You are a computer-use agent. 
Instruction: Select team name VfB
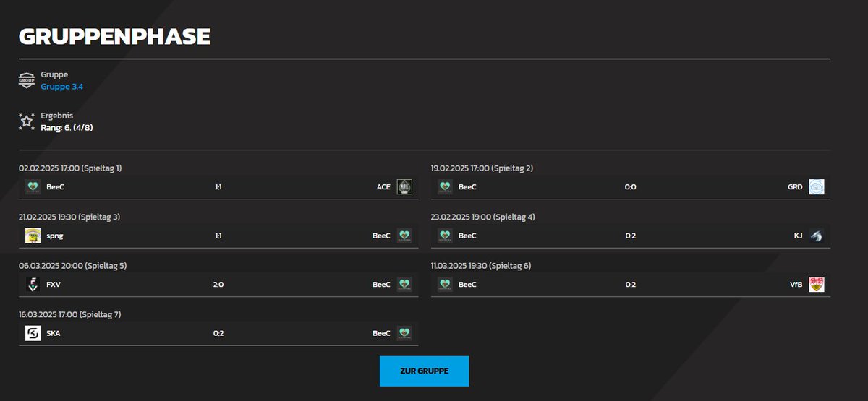[796, 285]
